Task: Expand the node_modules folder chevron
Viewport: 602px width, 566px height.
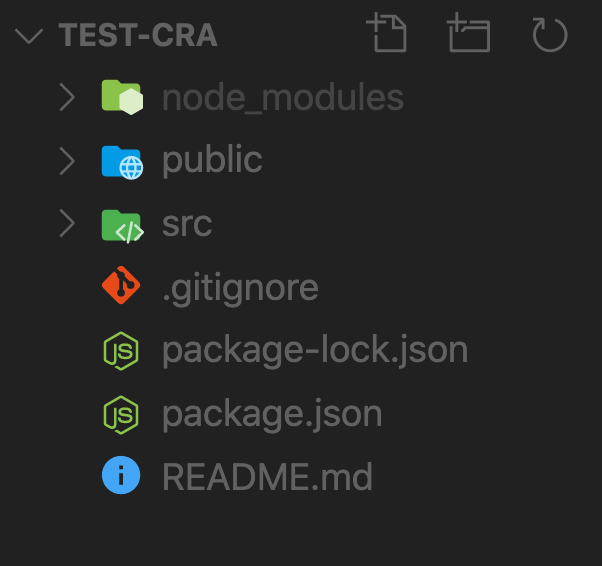Action: (x=67, y=98)
